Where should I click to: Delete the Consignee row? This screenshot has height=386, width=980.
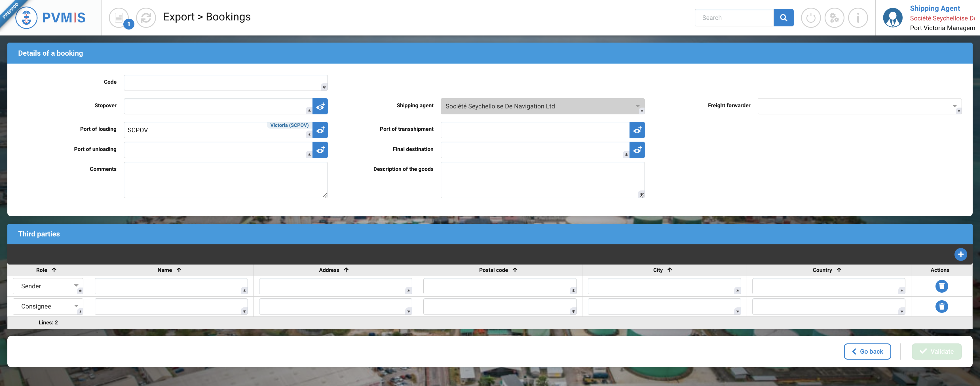pos(941,306)
